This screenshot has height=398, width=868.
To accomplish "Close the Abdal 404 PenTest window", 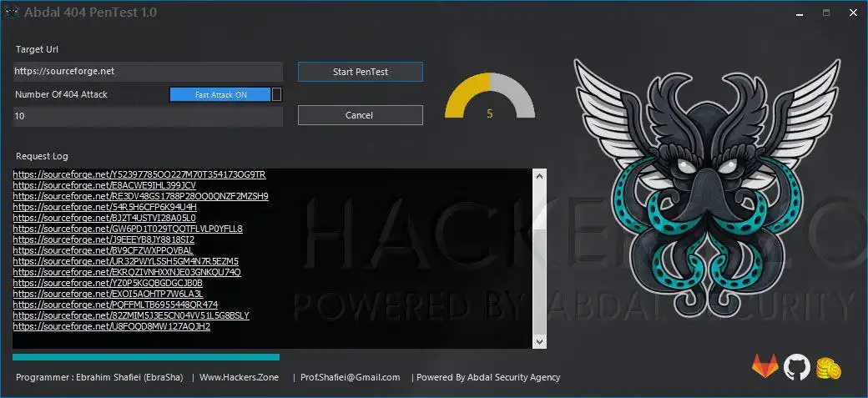I will 853,13.
